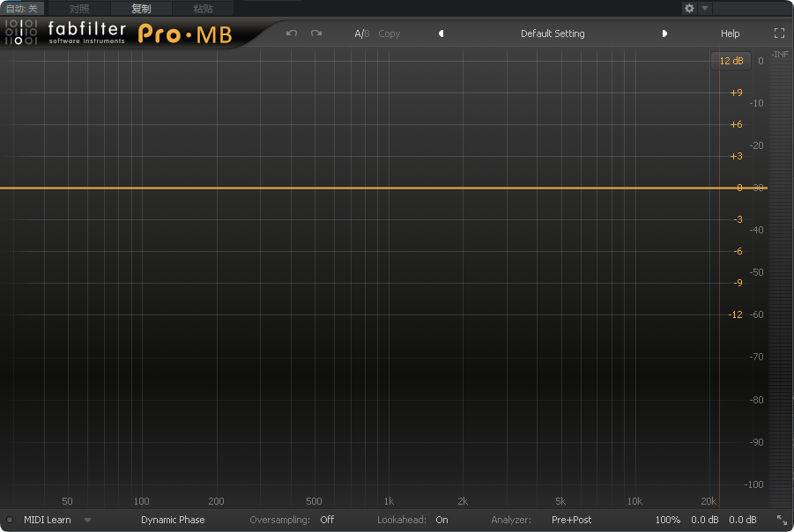Click the Copy button beside A/B

click(x=389, y=33)
